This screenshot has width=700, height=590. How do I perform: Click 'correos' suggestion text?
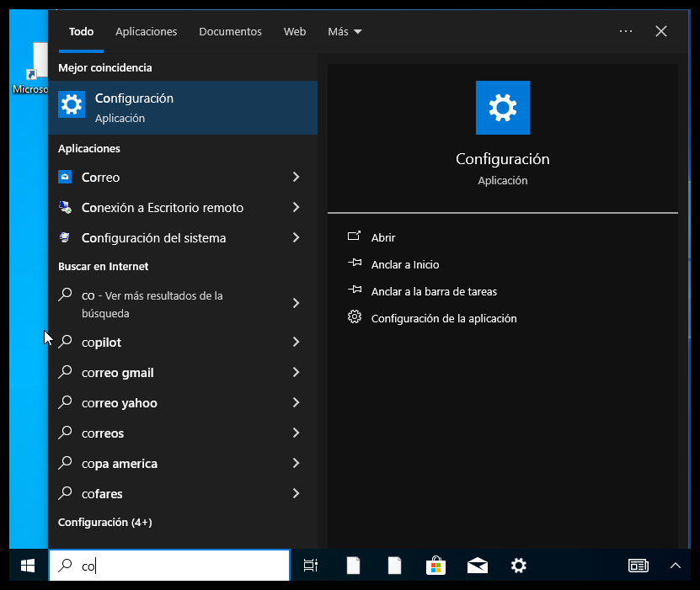[103, 433]
